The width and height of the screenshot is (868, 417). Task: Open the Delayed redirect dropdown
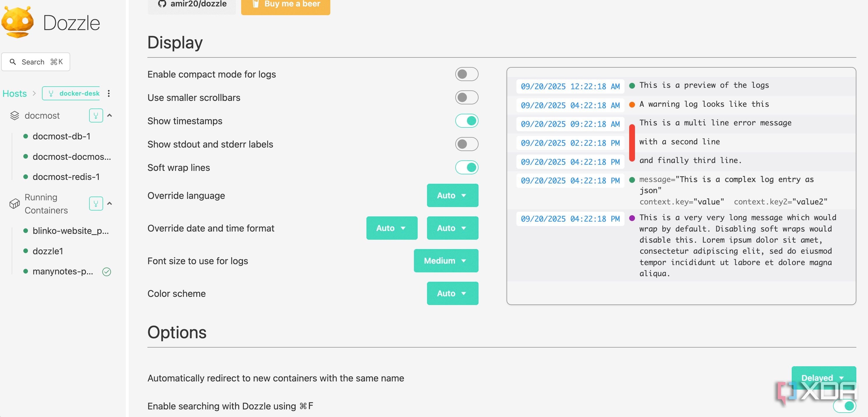(823, 378)
